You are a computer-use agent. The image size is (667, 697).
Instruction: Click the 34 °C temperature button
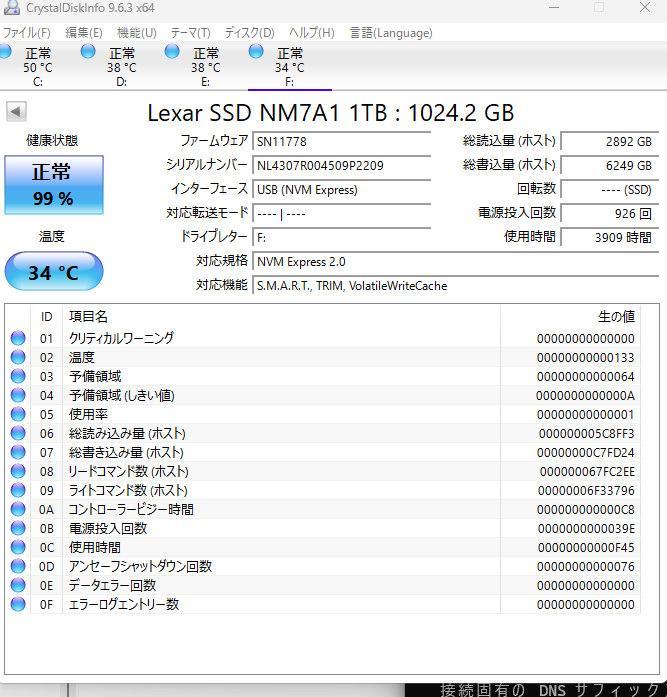54,271
